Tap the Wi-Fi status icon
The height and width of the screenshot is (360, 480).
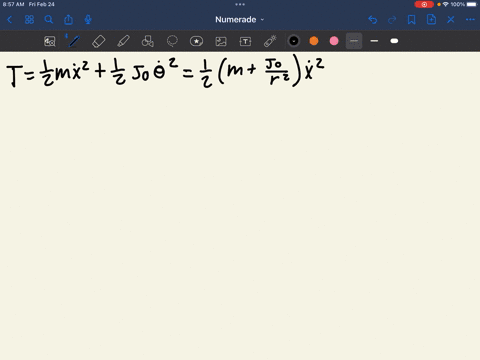click(445, 4)
